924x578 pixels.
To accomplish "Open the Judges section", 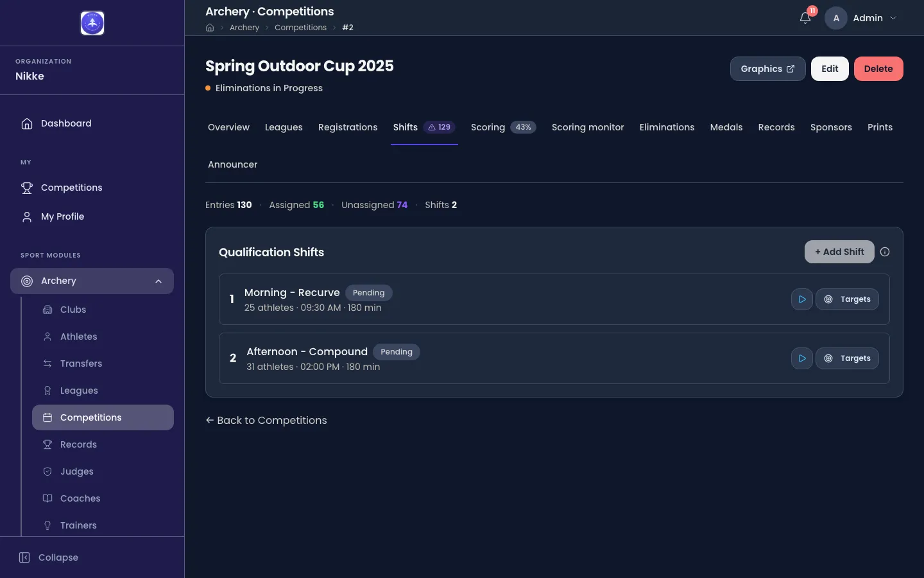I will (x=103, y=471).
